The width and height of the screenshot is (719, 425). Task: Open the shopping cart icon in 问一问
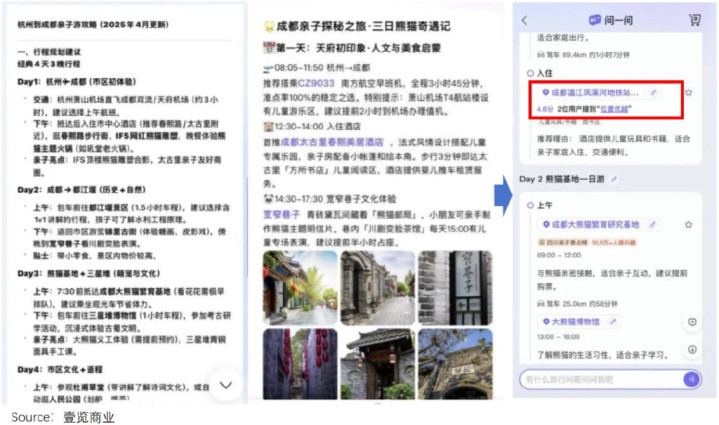694,20
